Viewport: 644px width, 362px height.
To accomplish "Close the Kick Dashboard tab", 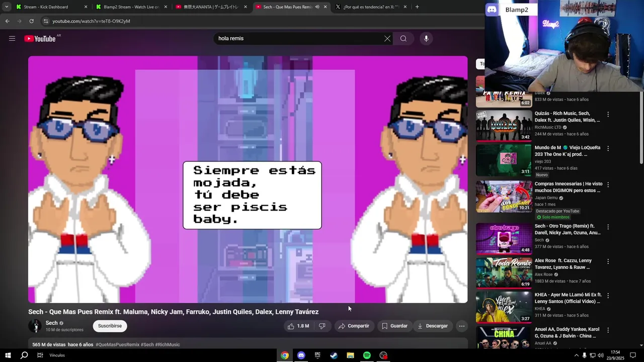I will 86,7.
